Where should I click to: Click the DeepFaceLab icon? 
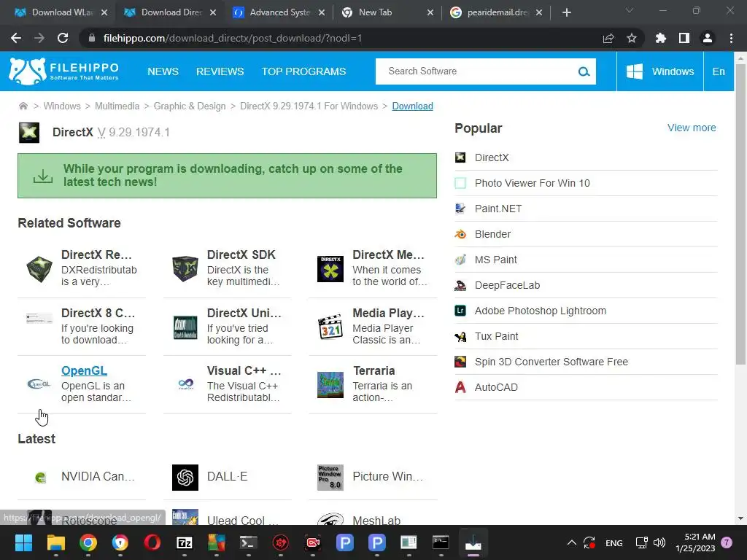pyautogui.click(x=460, y=285)
